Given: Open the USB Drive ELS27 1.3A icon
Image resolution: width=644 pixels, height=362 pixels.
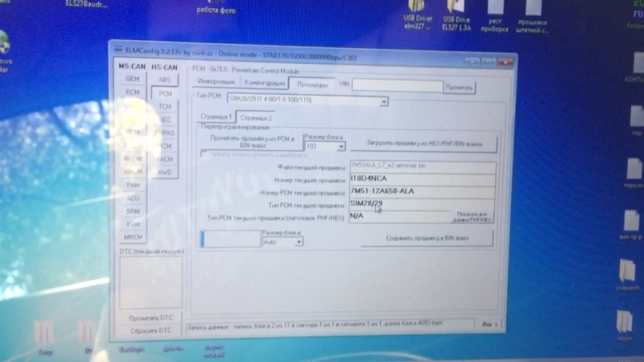Looking at the screenshot, I should pos(457,23).
